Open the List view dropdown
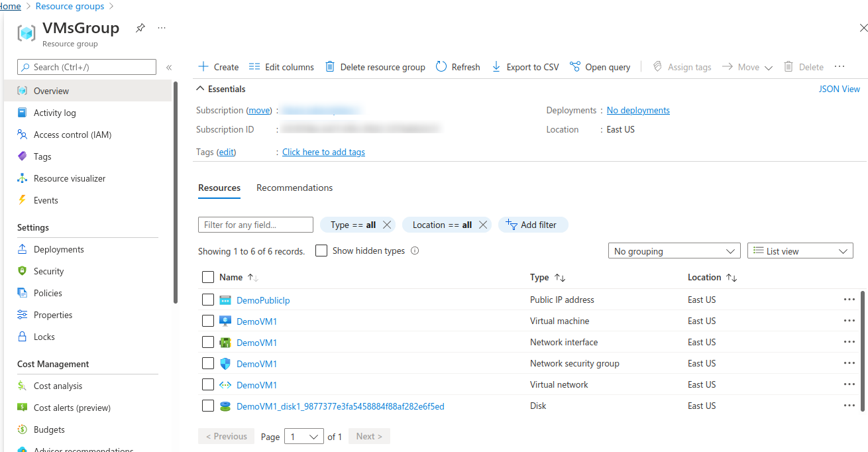This screenshot has width=868, height=452. click(x=800, y=251)
